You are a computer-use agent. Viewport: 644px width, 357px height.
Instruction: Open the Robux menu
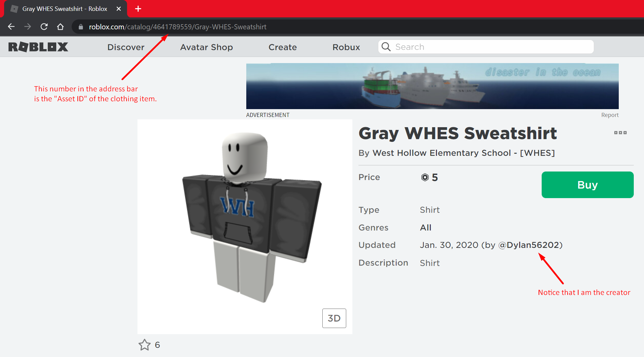click(x=346, y=47)
